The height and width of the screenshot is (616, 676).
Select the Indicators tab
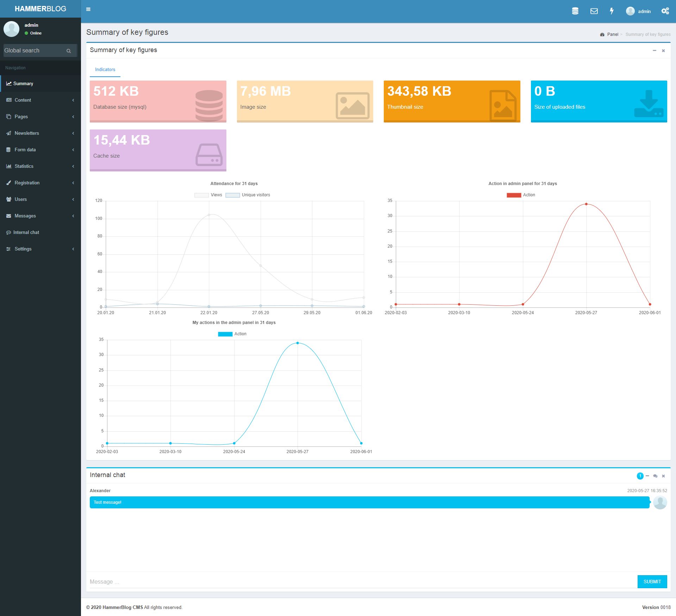105,70
